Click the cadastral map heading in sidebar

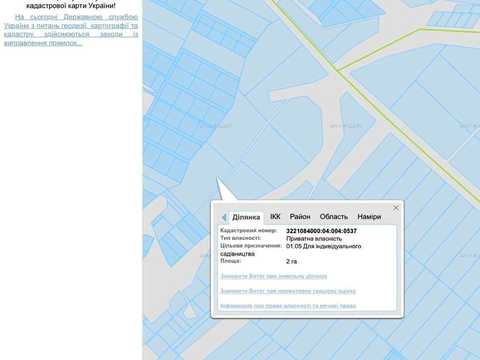tap(71, 6)
